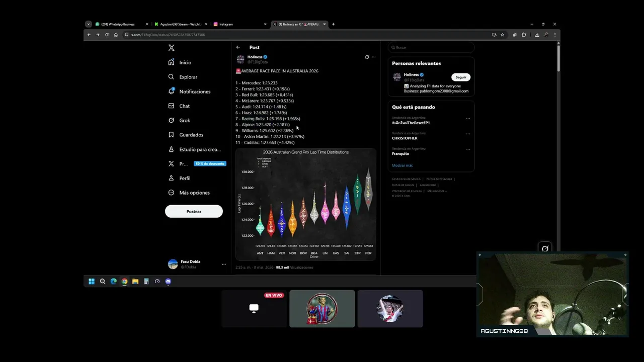Click the address bar URL
This screenshot has height=362, width=644.
pos(168,35)
